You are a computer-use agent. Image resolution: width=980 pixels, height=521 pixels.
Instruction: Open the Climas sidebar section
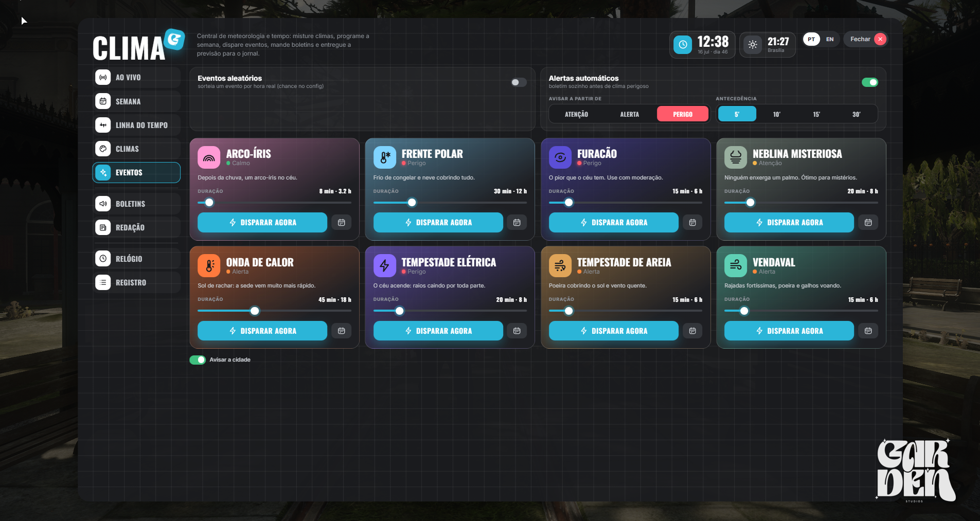136,149
